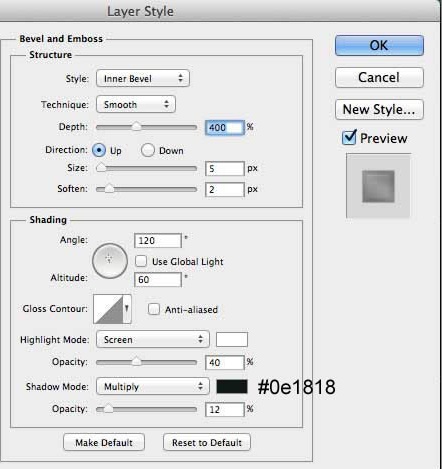
Task: Click the highlight Opacity field showing 40
Action: pyautogui.click(x=225, y=362)
